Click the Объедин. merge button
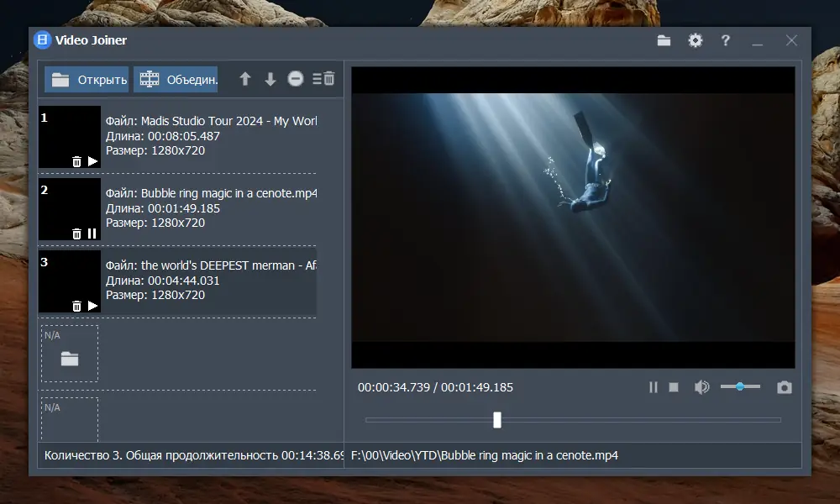840x504 pixels. [x=176, y=79]
